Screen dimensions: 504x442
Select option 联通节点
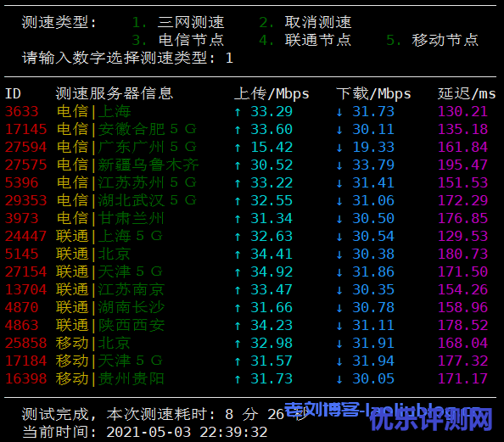tap(318, 40)
